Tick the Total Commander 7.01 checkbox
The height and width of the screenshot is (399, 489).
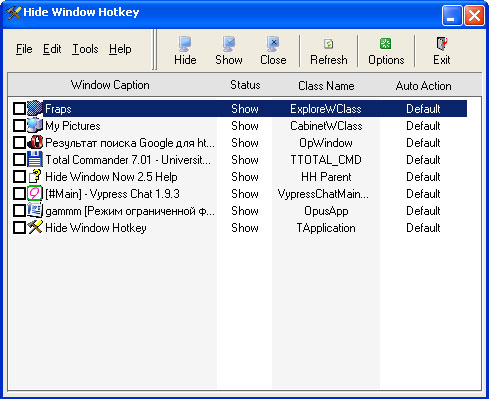coord(19,160)
